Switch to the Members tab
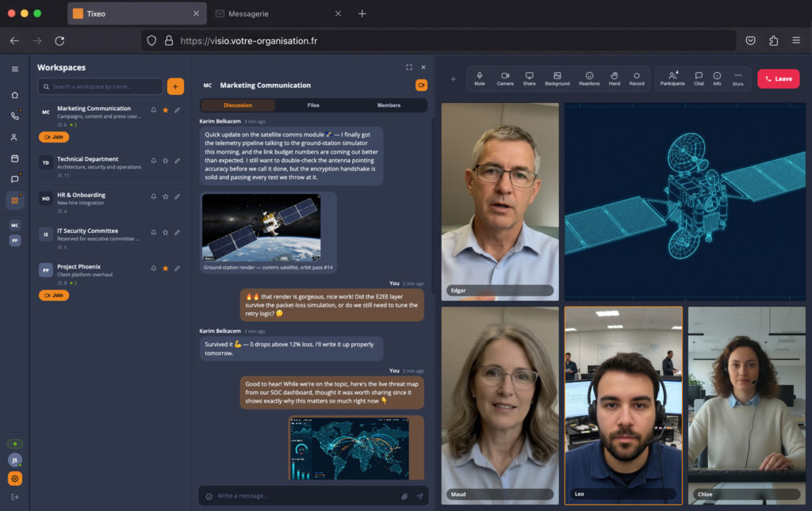This screenshot has width=812, height=511. [389, 105]
